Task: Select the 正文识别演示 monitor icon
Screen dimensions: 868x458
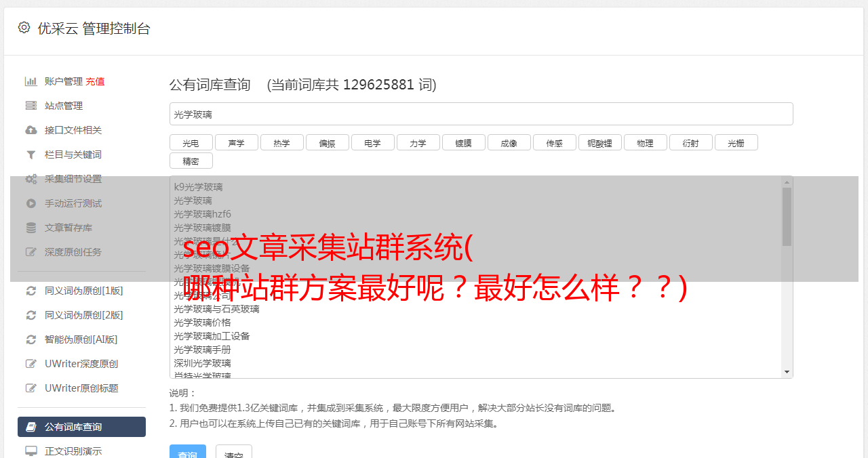Action: click(x=31, y=451)
